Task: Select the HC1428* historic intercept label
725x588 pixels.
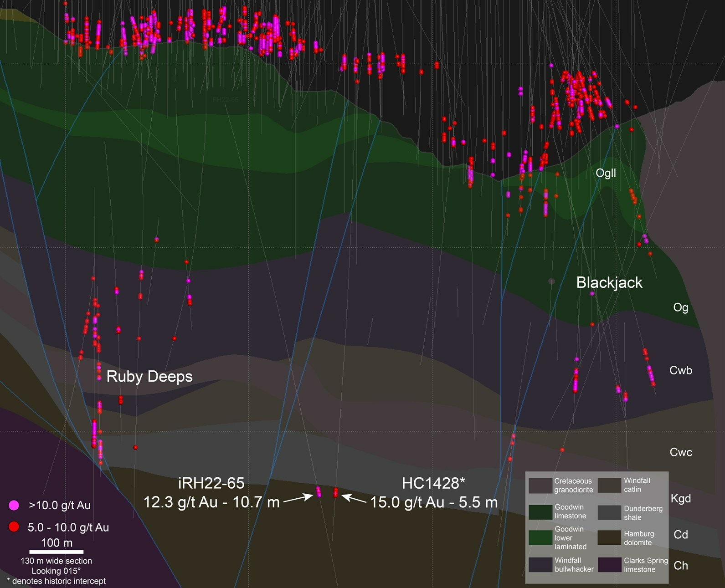Action: click(433, 483)
